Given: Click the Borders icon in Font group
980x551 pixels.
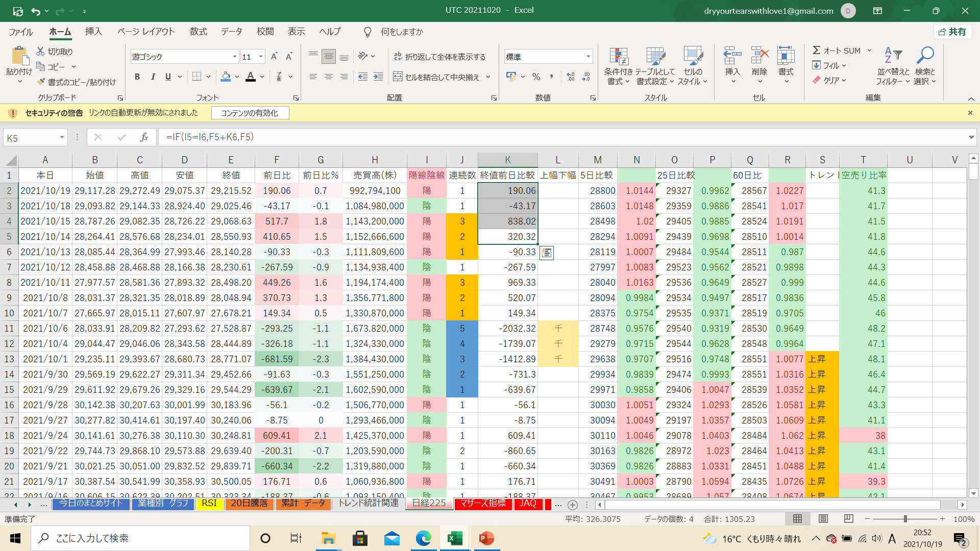Looking at the screenshot, I should (197, 77).
